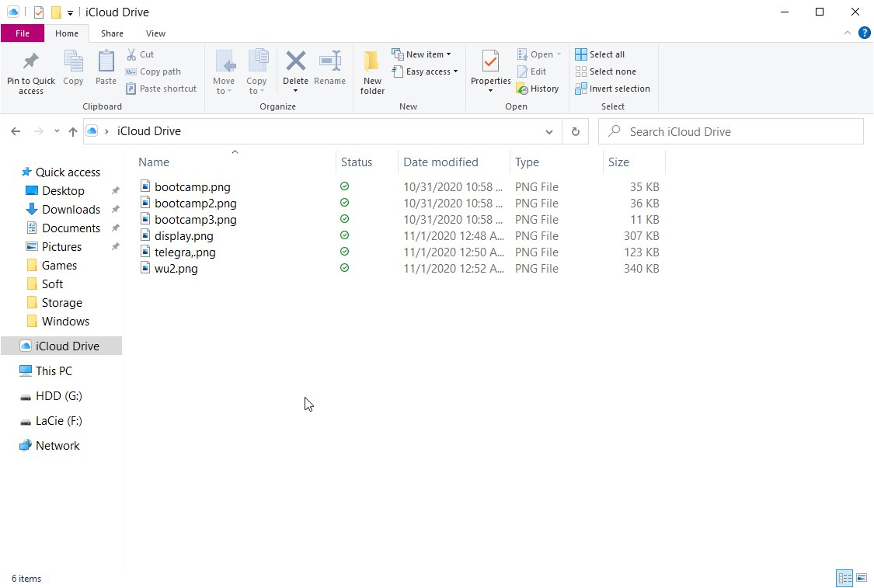
Task: Open Quick access in the sidebar
Action: [61, 172]
